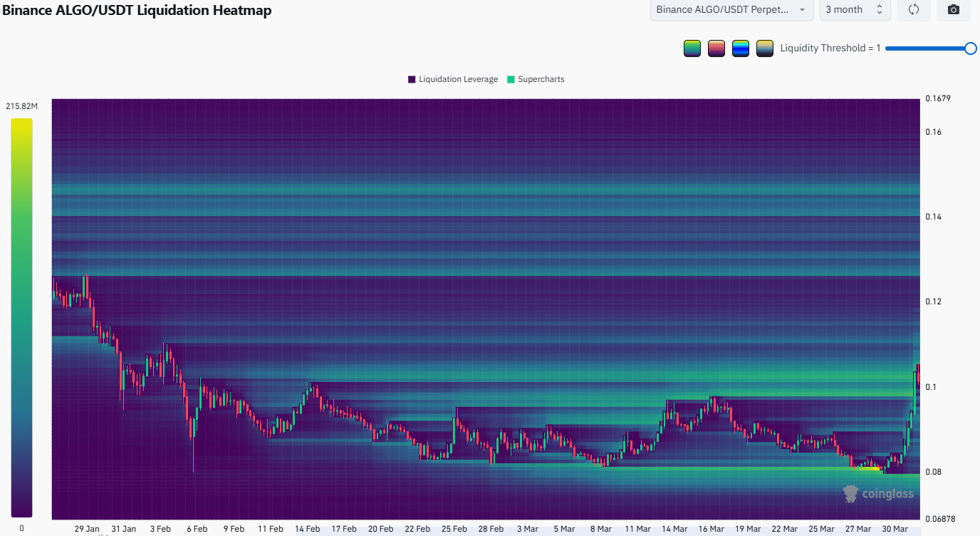The image size is (980, 536).
Task: Pick the yellow-to-dark-navy color scheme swatch
Action: [x=765, y=48]
